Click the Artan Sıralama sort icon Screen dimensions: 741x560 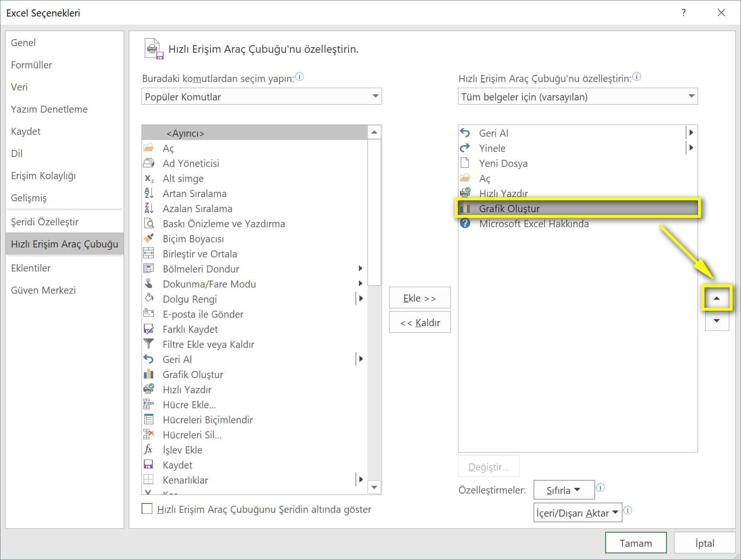pos(149,193)
